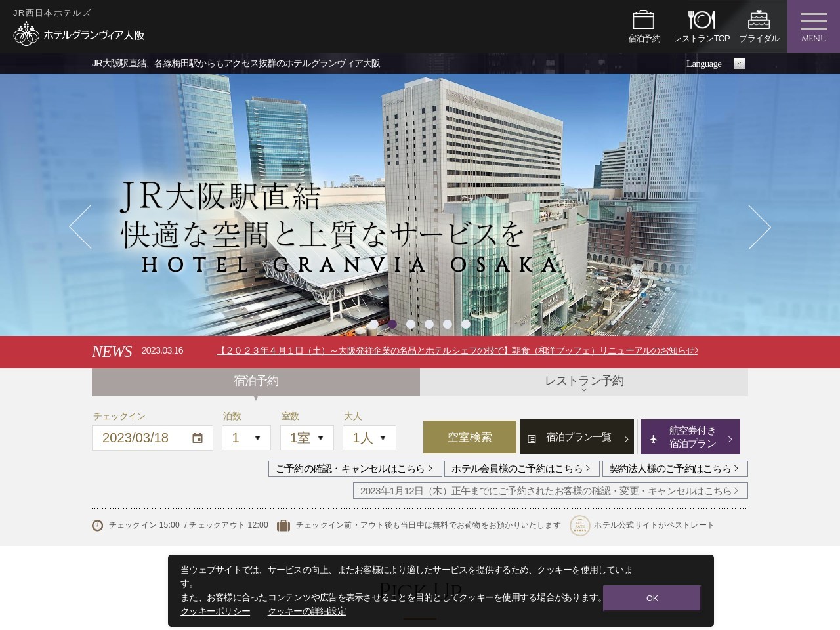Click the luggage icon for baggage storage
The height and width of the screenshot is (630, 840).
point(283,525)
